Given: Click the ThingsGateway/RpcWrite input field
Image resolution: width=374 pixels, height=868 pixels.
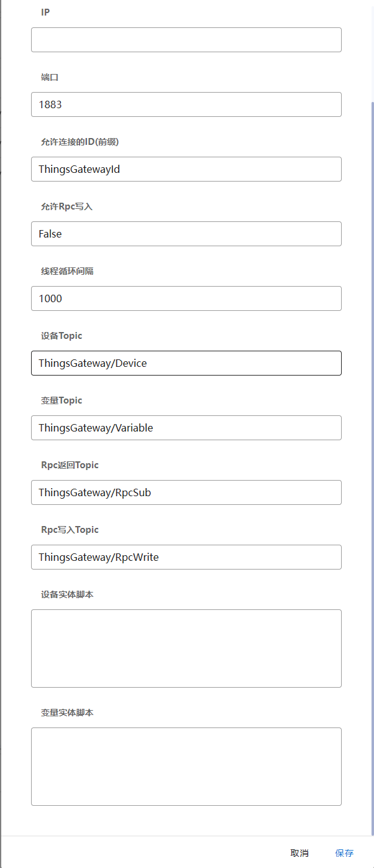Looking at the screenshot, I should coord(186,557).
